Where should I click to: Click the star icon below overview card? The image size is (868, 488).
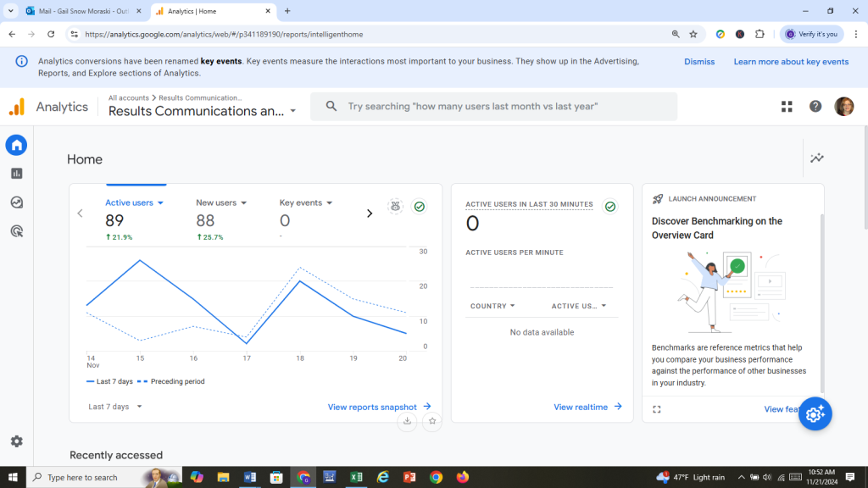coord(431,422)
